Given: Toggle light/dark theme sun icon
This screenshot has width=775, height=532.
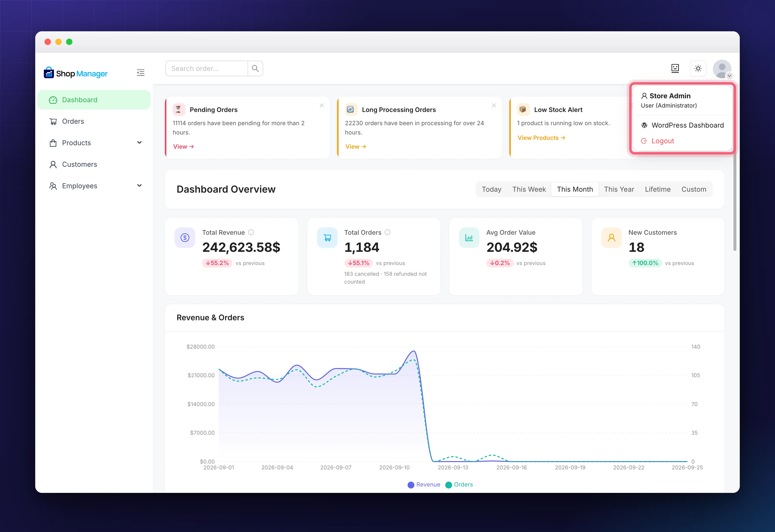Looking at the screenshot, I should (x=698, y=68).
